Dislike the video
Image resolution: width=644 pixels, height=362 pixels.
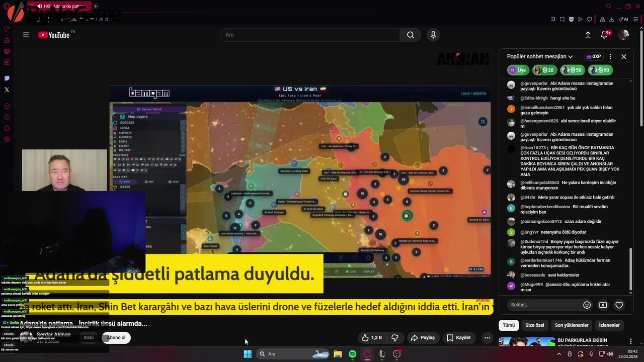coord(395,338)
